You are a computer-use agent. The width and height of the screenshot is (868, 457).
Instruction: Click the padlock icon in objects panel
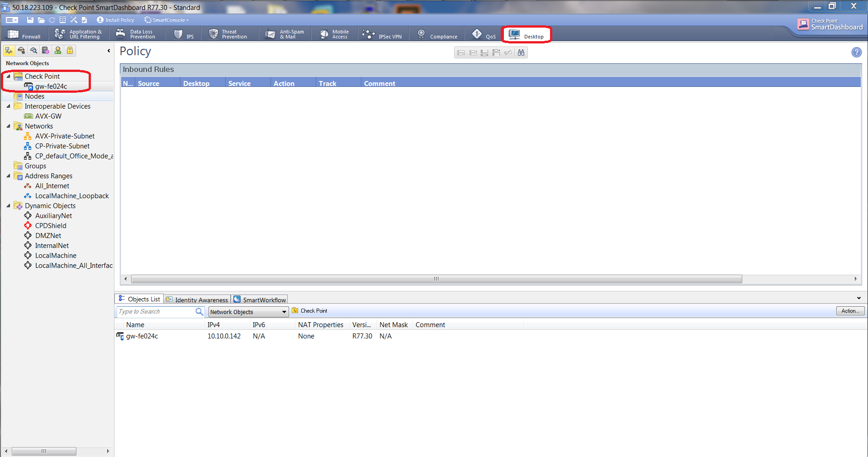pos(70,50)
